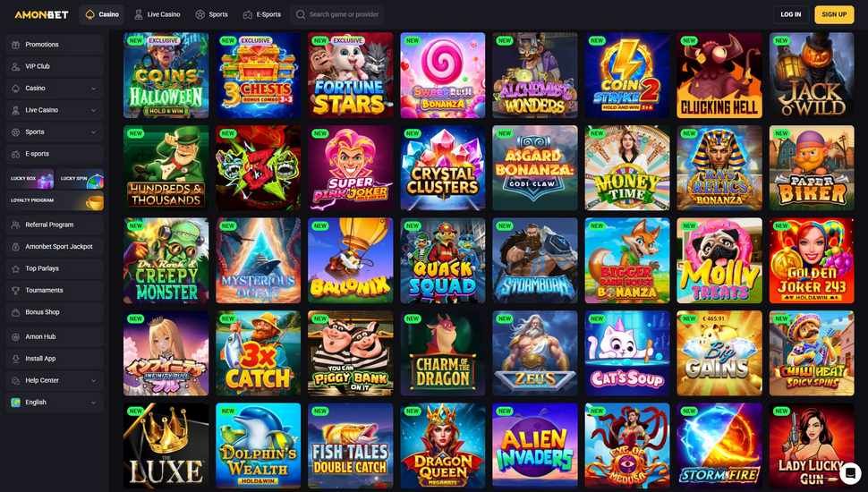Focus the search game or provider field

pyautogui.click(x=337, y=14)
